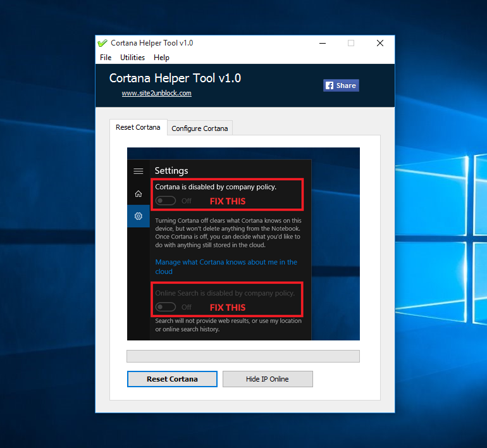Click the settings gear icon in sidebar
Image resolution: width=487 pixels, height=448 pixels.
click(x=139, y=216)
